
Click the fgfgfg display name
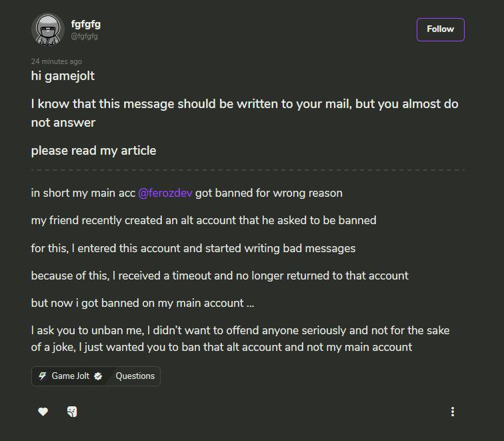coord(86,24)
